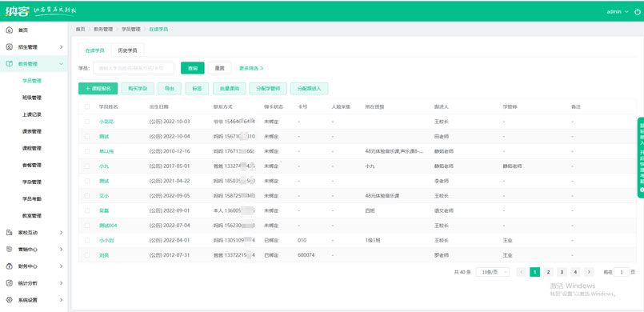Open the admin user dropdown
Image resolution: width=644 pixels, height=312 pixels.
click(x=618, y=11)
